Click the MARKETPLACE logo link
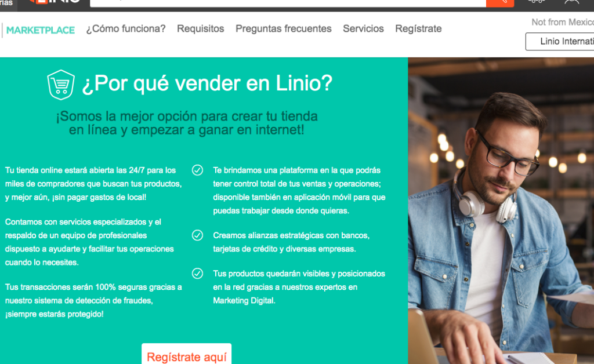The height and width of the screenshot is (364, 594). click(x=41, y=30)
